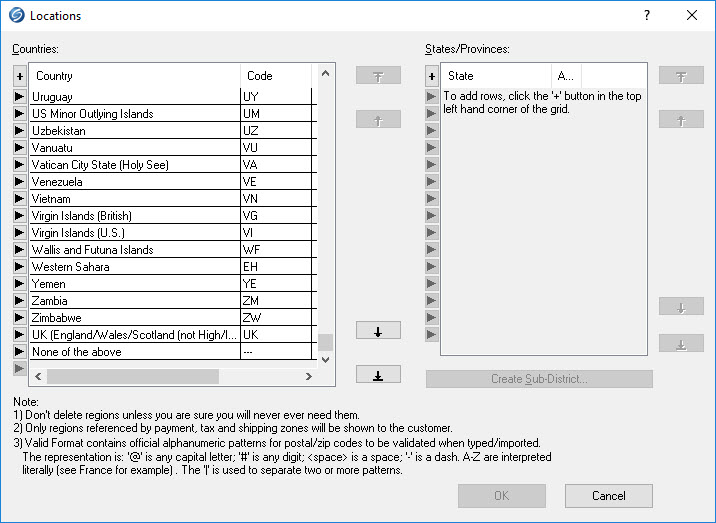Viewport: 716px width, 523px height.
Task: Click the row selector arrow beside Uruguay
Action: [19, 97]
